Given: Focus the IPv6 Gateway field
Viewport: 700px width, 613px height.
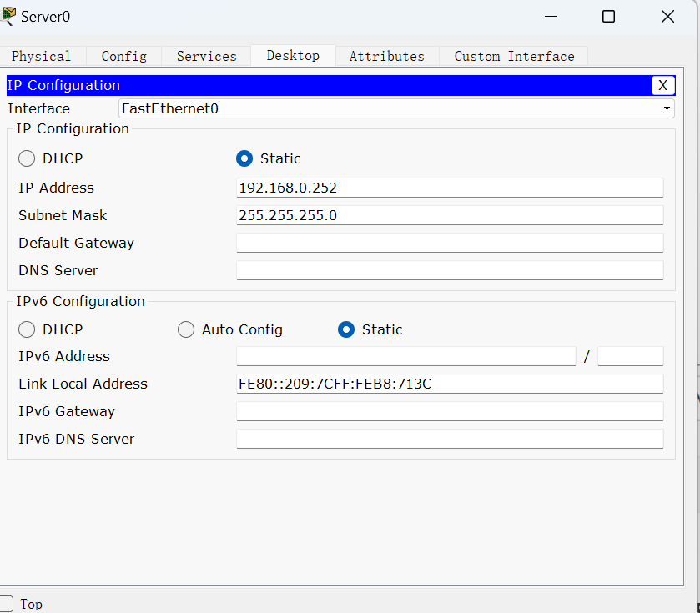Looking at the screenshot, I should [x=450, y=411].
